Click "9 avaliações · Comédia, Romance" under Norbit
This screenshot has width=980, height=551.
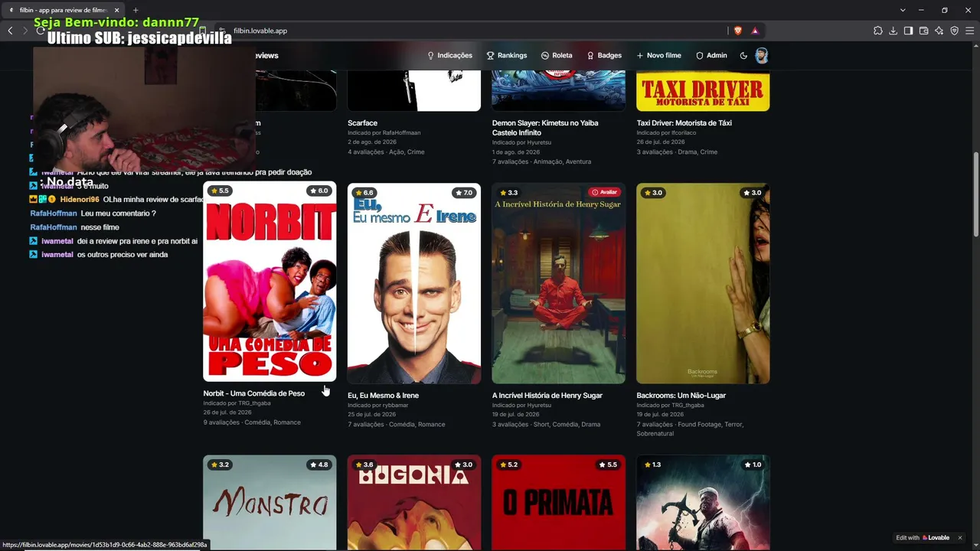click(x=252, y=422)
